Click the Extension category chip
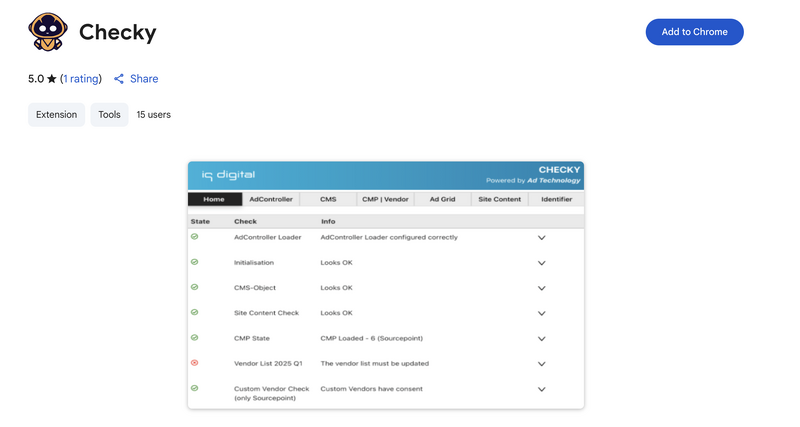This screenshot has width=800, height=427. (56, 115)
